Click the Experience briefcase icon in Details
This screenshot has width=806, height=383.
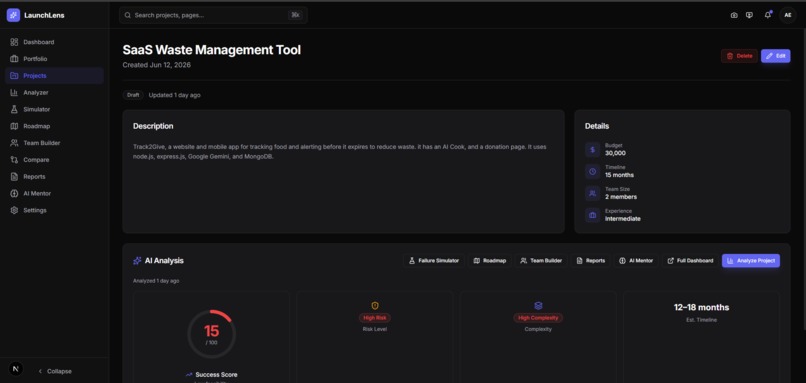(592, 215)
